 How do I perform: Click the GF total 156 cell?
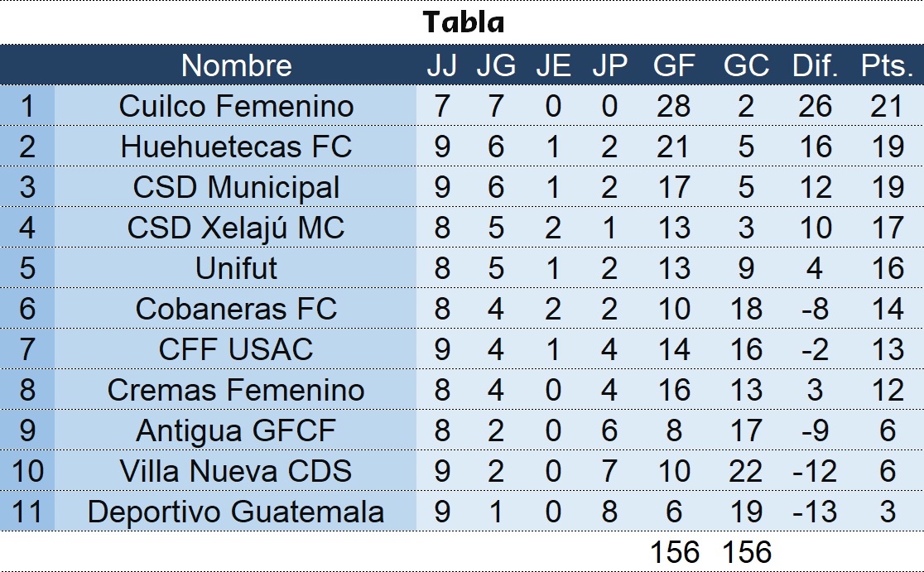pos(674,551)
